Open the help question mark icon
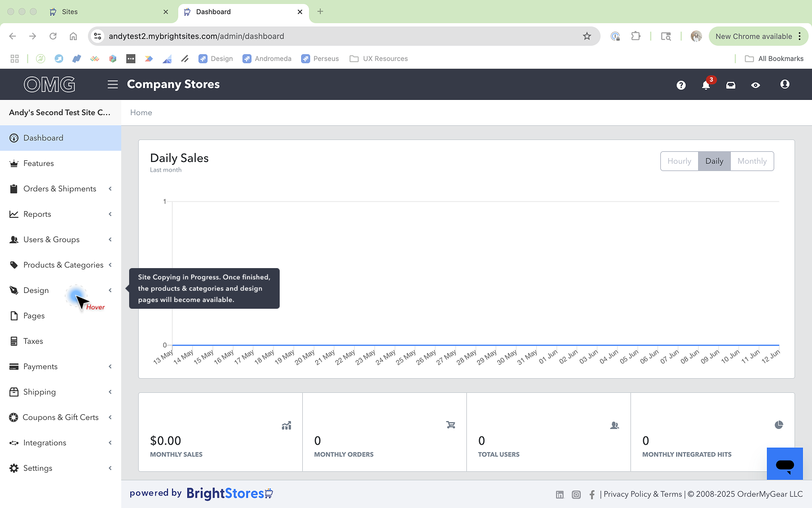The image size is (812, 508). (681, 85)
